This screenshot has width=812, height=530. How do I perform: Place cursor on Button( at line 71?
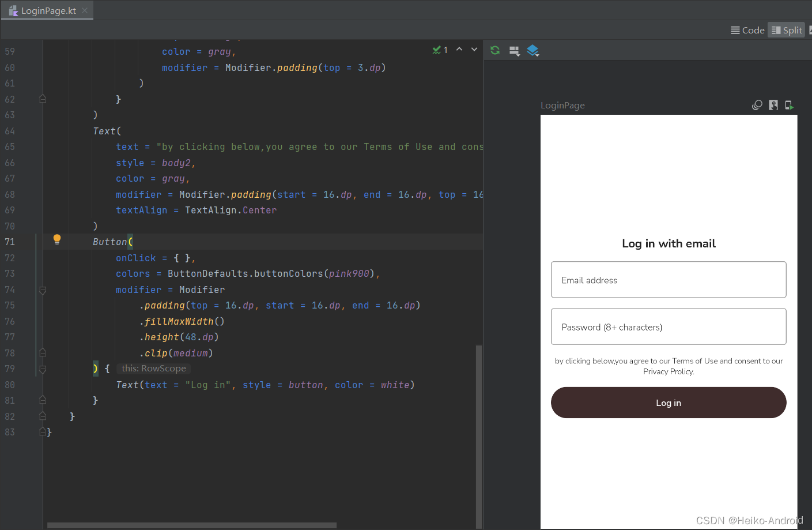(x=113, y=242)
